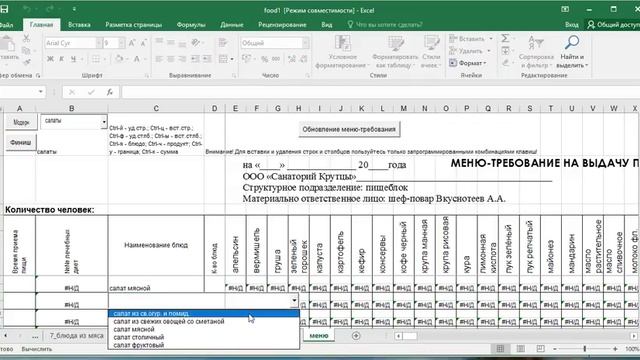Center text horizontally in cell
The width and height of the screenshot is (640, 360).
(171, 59)
